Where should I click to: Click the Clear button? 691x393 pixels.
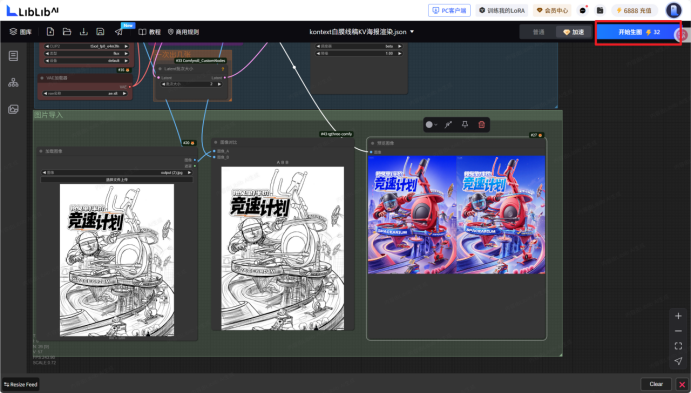pos(656,384)
